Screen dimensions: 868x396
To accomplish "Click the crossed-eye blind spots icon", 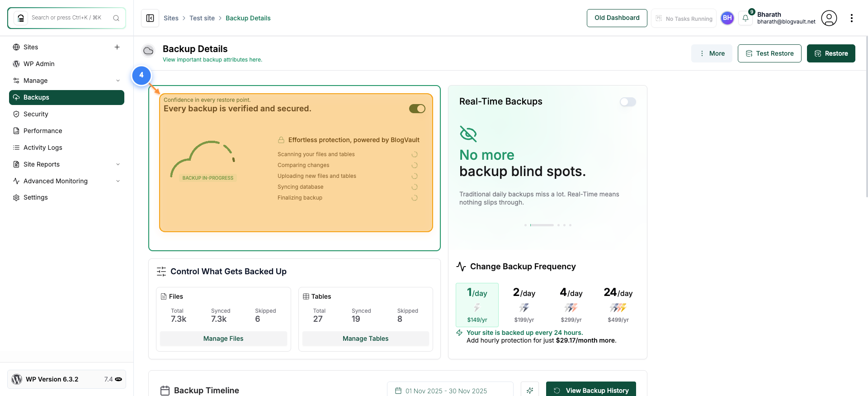I will click(468, 134).
